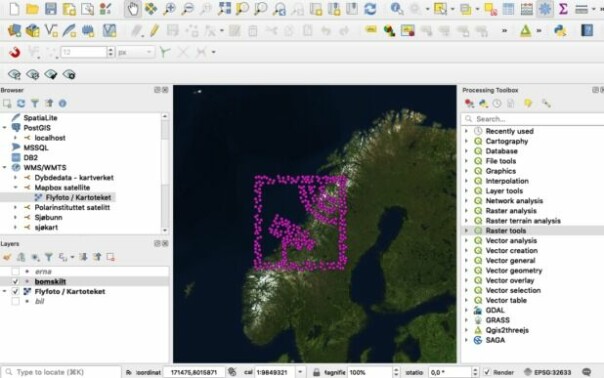Image resolution: width=604 pixels, height=378 pixels.
Task: Click the EPSG:32633 CRS button
Action: pyautogui.click(x=547, y=372)
